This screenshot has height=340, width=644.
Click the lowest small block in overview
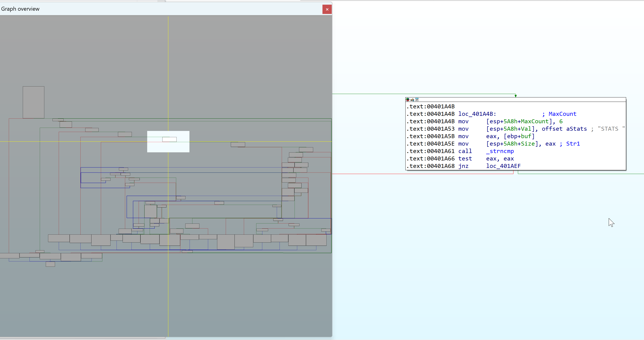click(x=50, y=264)
